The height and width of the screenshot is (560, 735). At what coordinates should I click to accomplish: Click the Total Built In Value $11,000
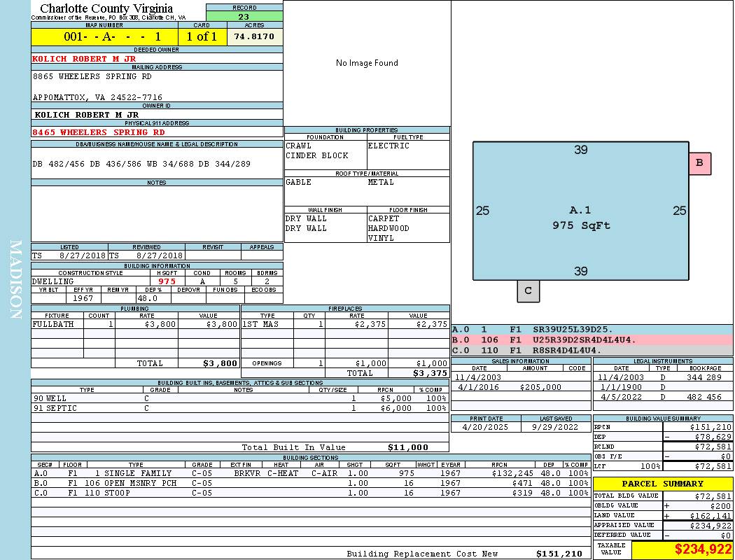[x=408, y=447]
